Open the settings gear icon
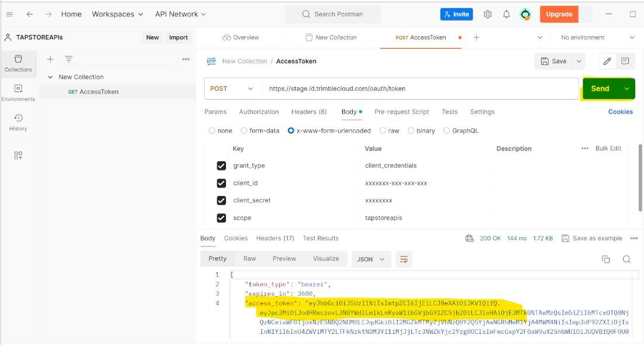The image size is (644, 345). coord(488,14)
